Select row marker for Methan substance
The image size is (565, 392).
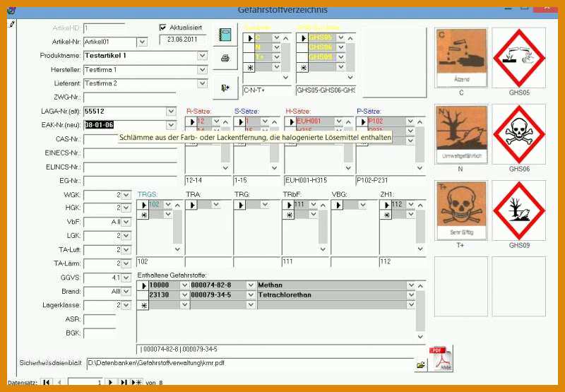point(143,286)
